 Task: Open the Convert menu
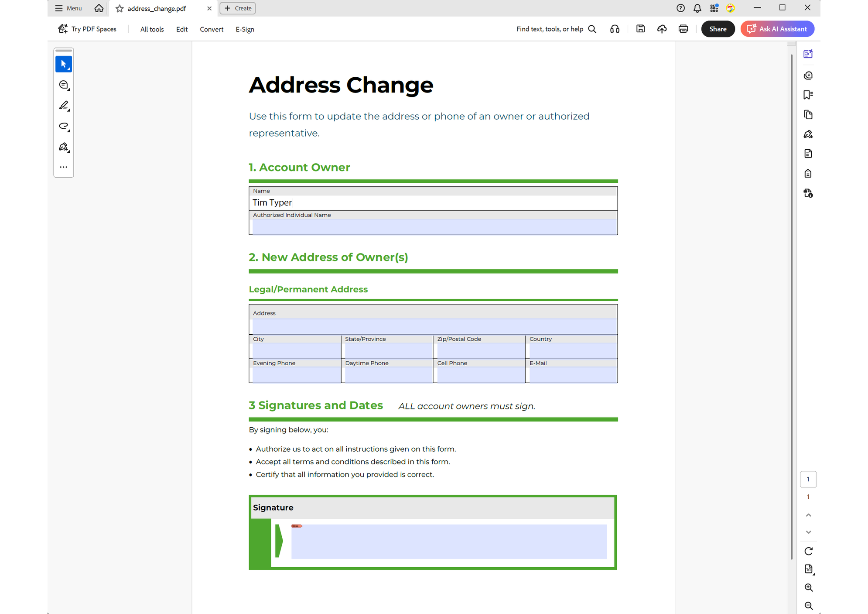(212, 29)
